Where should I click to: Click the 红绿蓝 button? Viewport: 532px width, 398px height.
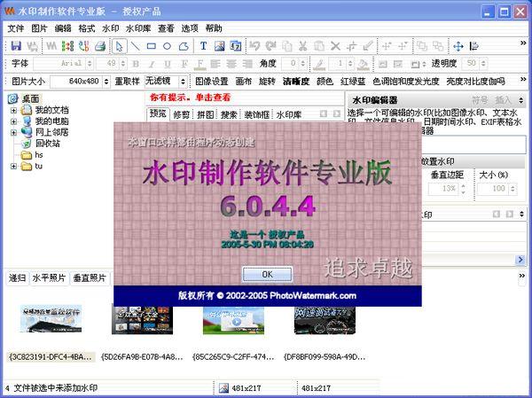pos(353,82)
